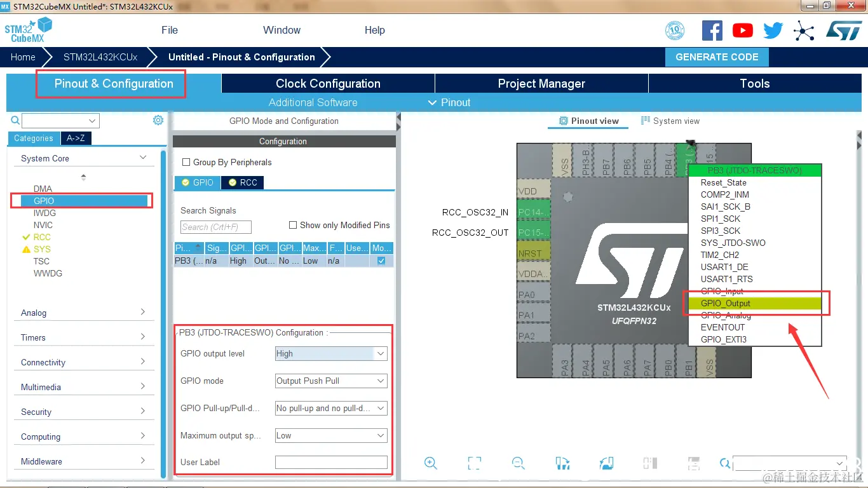Open the File menu
The height and width of the screenshot is (488, 868).
170,30
